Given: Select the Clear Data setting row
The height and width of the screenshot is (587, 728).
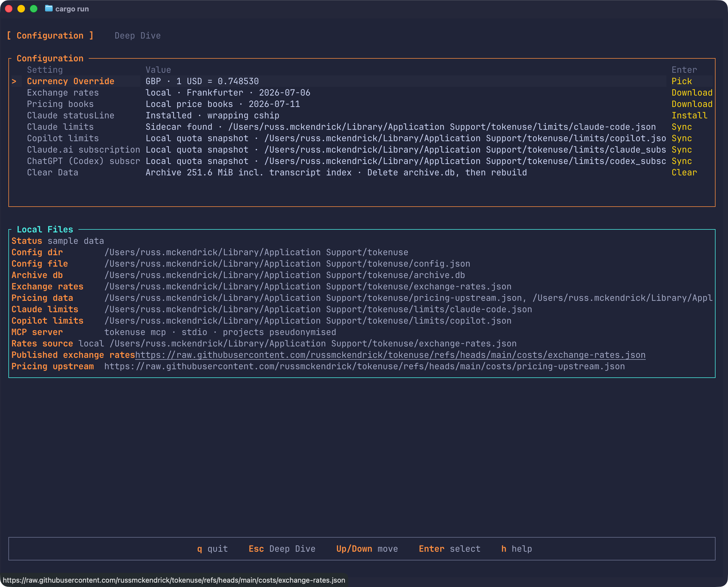Looking at the screenshot, I should pos(362,172).
